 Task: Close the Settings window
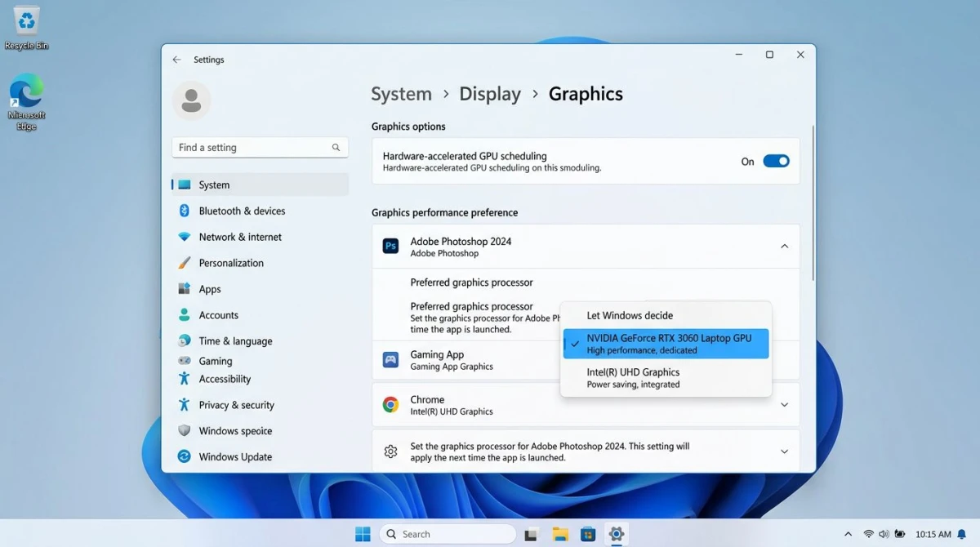click(x=800, y=55)
